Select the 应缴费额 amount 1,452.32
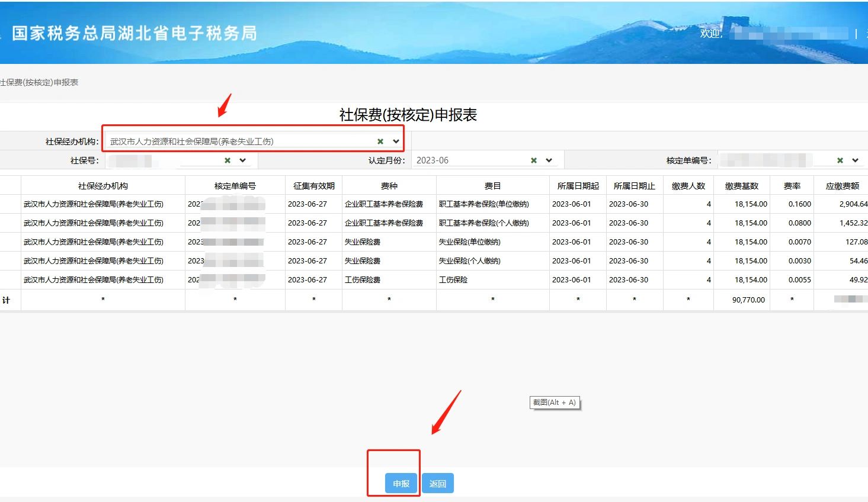This screenshot has height=502, width=868. 853,223
